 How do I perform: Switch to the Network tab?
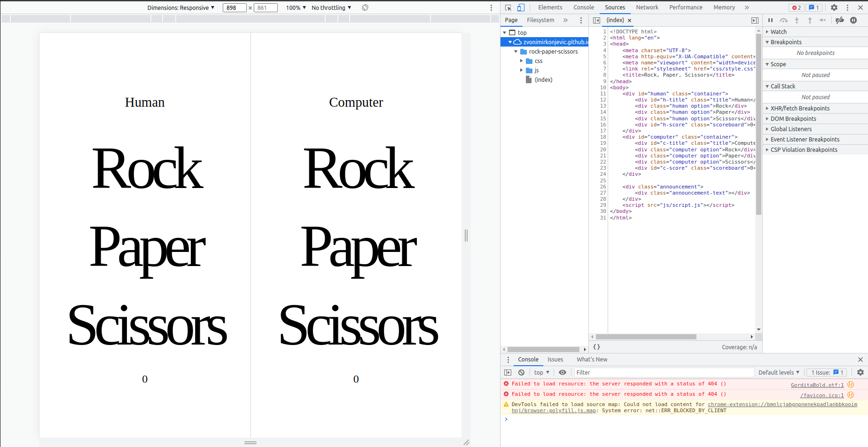pyautogui.click(x=647, y=8)
